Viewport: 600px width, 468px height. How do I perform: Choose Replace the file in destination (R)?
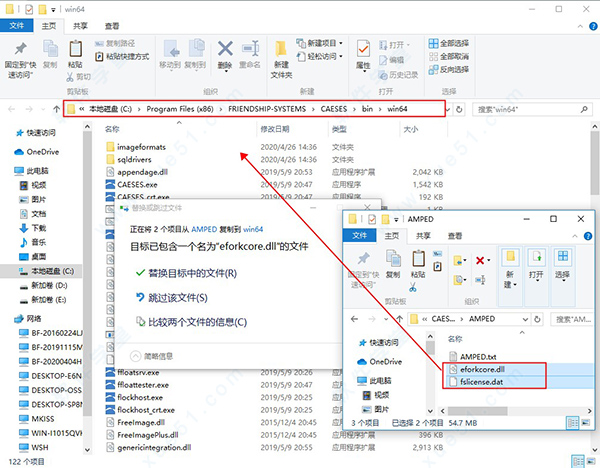(x=186, y=273)
